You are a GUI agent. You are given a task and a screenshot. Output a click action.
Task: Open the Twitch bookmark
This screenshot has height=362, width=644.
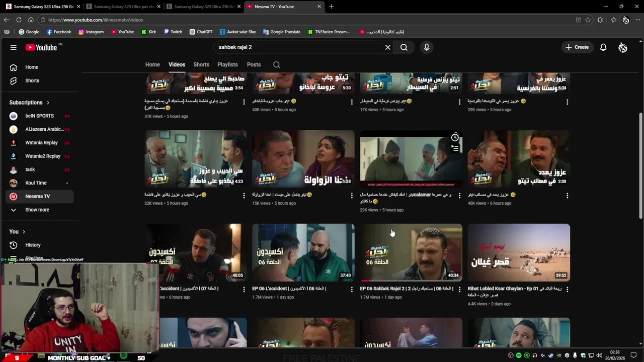point(173,32)
